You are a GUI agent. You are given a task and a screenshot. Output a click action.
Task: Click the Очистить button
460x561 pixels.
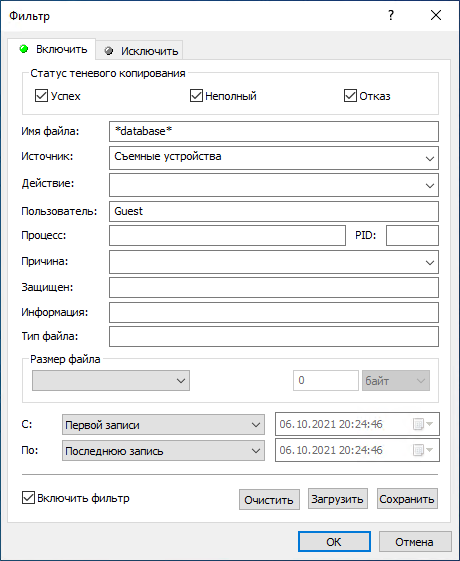point(269,499)
